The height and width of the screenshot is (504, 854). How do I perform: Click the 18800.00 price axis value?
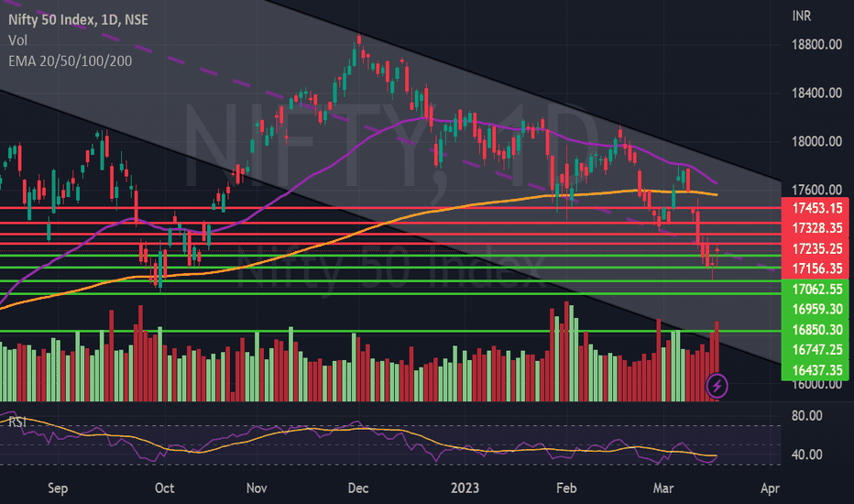point(816,45)
